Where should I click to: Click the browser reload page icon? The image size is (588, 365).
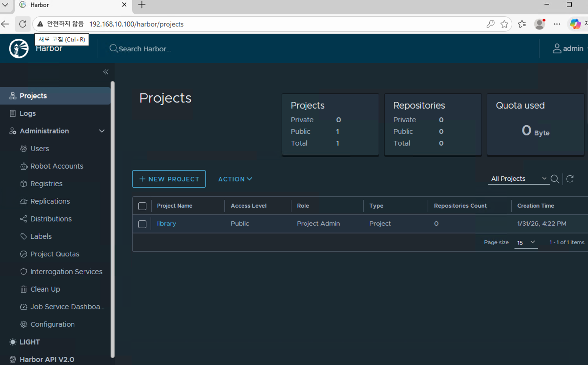click(x=22, y=24)
